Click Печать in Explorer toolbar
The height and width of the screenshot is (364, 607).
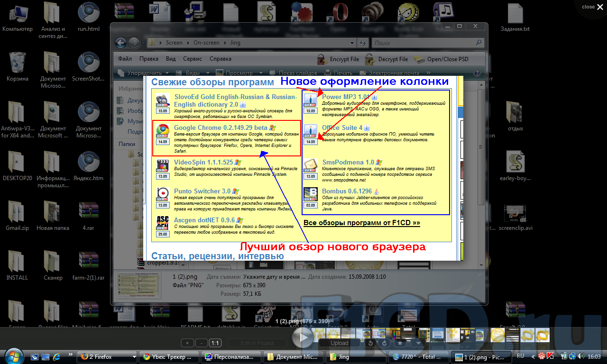click(x=338, y=73)
